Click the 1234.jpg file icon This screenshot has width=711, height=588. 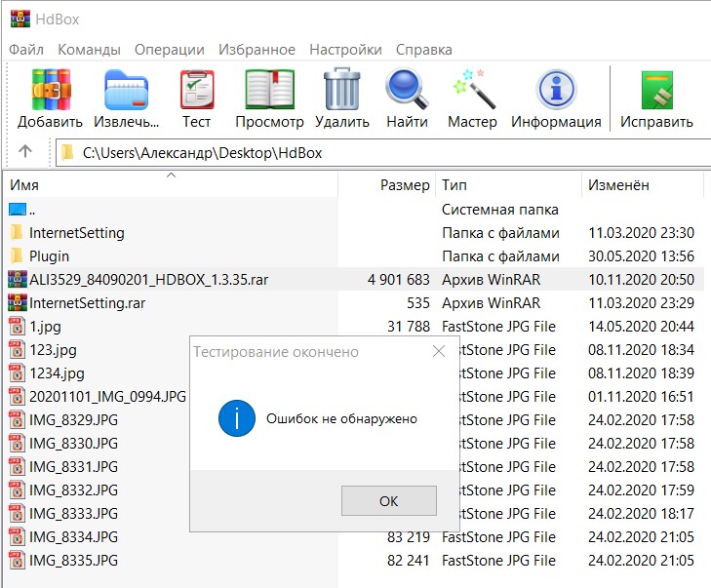tap(17, 372)
